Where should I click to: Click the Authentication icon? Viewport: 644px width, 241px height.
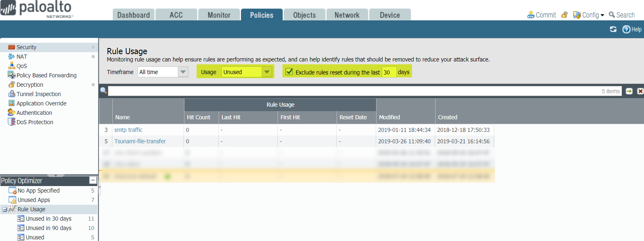pyautogui.click(x=11, y=112)
